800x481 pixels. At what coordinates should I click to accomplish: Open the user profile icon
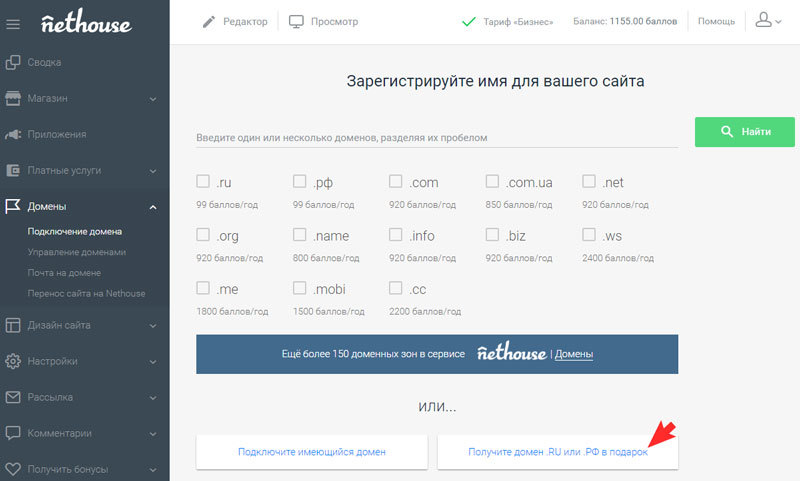[x=763, y=19]
